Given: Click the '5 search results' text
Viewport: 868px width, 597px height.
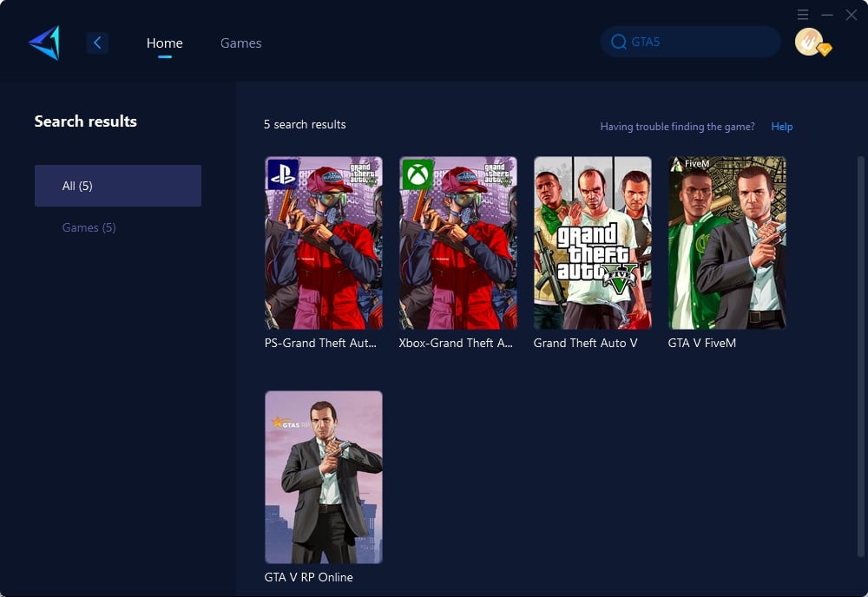Looking at the screenshot, I should (x=305, y=124).
